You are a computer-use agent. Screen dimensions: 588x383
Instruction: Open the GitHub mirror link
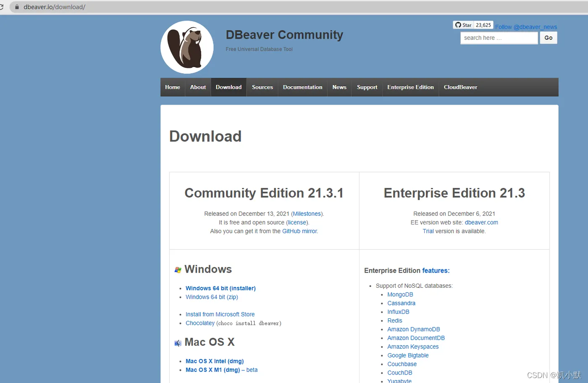click(x=300, y=231)
